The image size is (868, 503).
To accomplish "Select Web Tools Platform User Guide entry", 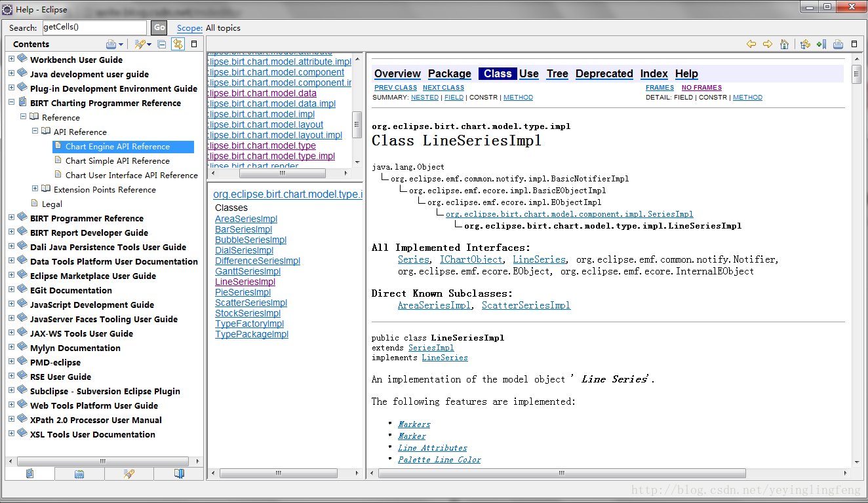I will 94,405.
